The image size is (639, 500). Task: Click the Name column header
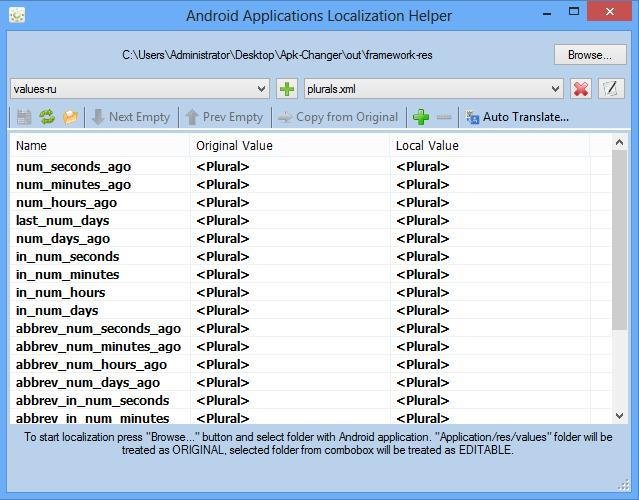pyautogui.click(x=100, y=145)
